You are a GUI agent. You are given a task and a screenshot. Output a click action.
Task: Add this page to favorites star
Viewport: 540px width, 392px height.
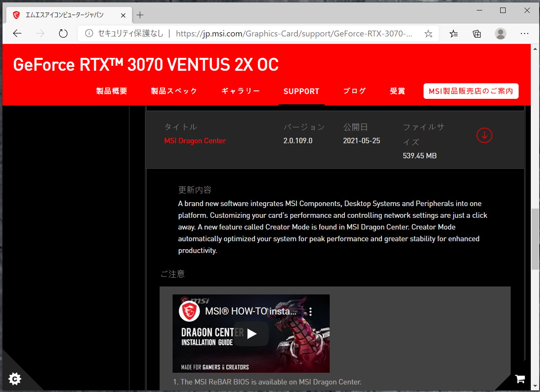click(428, 34)
